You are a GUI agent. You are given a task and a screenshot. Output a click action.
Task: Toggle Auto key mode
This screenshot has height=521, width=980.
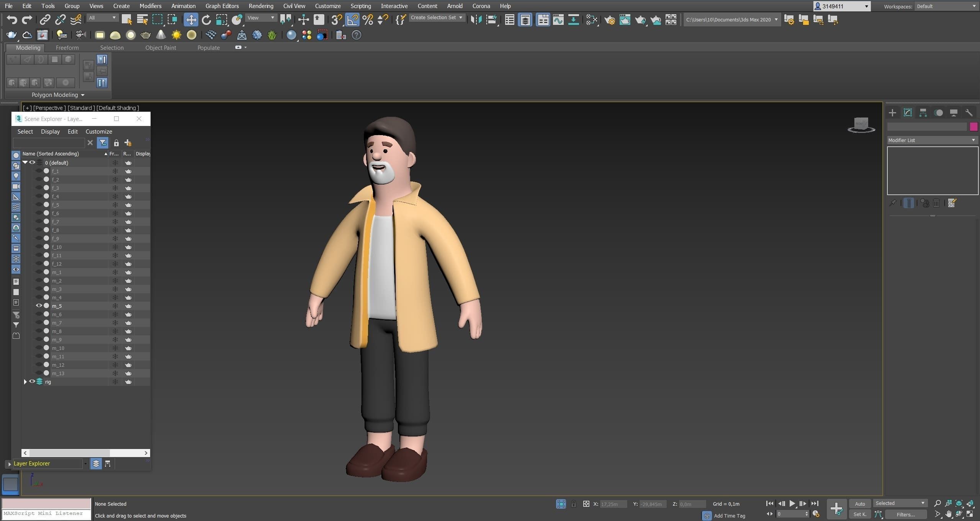[860, 504]
